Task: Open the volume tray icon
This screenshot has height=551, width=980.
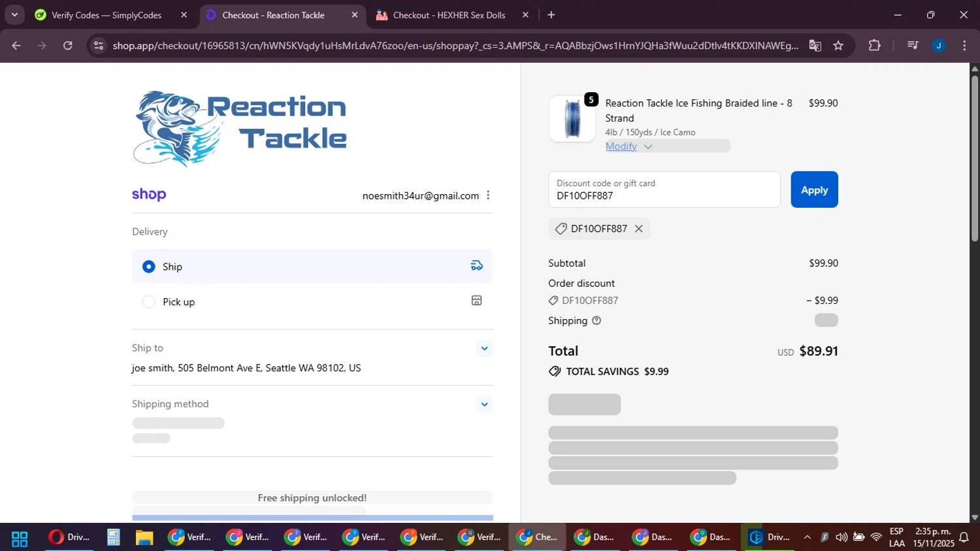Action: click(x=841, y=537)
